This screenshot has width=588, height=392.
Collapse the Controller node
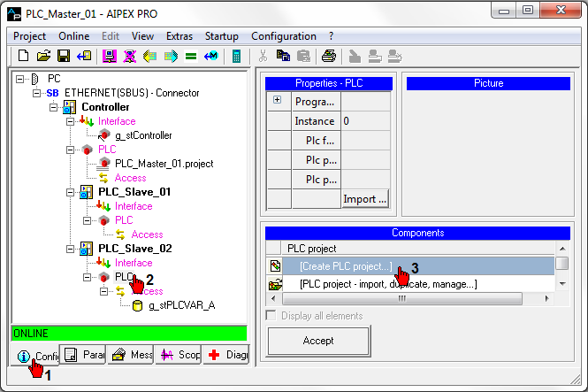click(54, 107)
